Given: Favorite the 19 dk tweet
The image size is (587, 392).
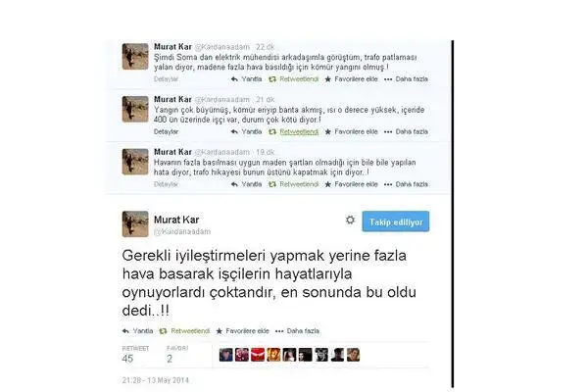Looking at the screenshot, I should pos(351,184).
